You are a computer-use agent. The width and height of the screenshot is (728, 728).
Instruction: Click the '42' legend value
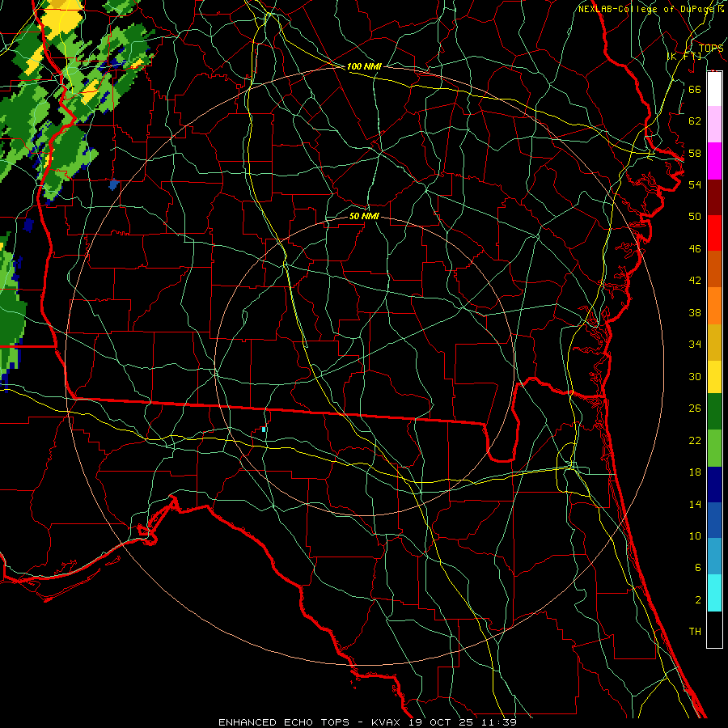pyautogui.click(x=695, y=281)
